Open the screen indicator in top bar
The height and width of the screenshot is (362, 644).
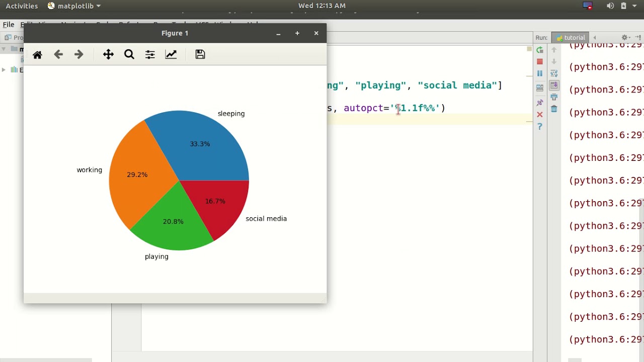click(588, 6)
